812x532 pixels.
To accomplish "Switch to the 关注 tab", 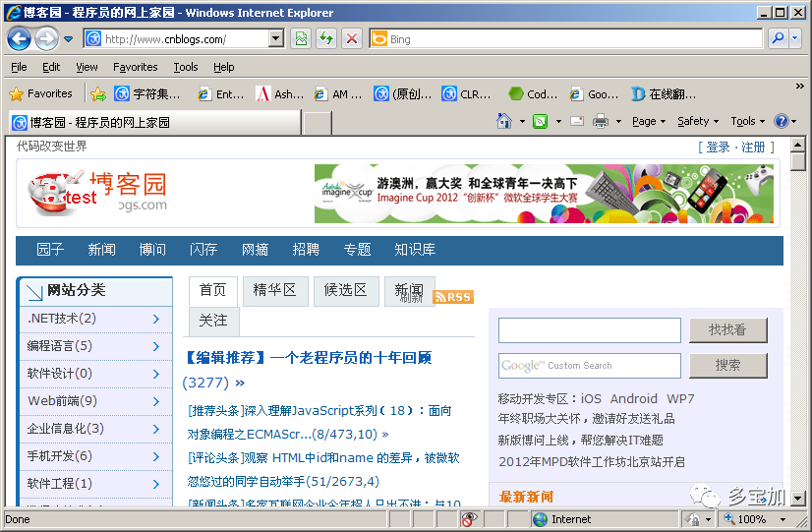I will point(213,322).
